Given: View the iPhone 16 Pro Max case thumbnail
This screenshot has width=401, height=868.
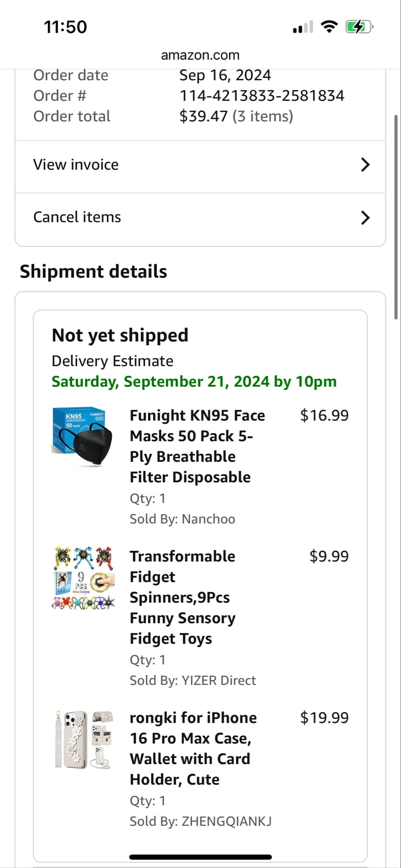Looking at the screenshot, I should coord(83,740).
